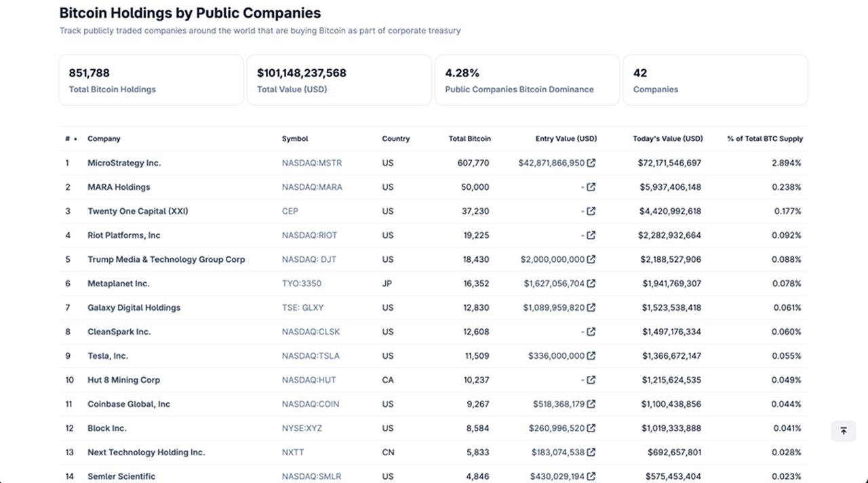This screenshot has height=483, width=868.
Task: Open NASDAQ:RIOT symbol link
Action: 309,235
